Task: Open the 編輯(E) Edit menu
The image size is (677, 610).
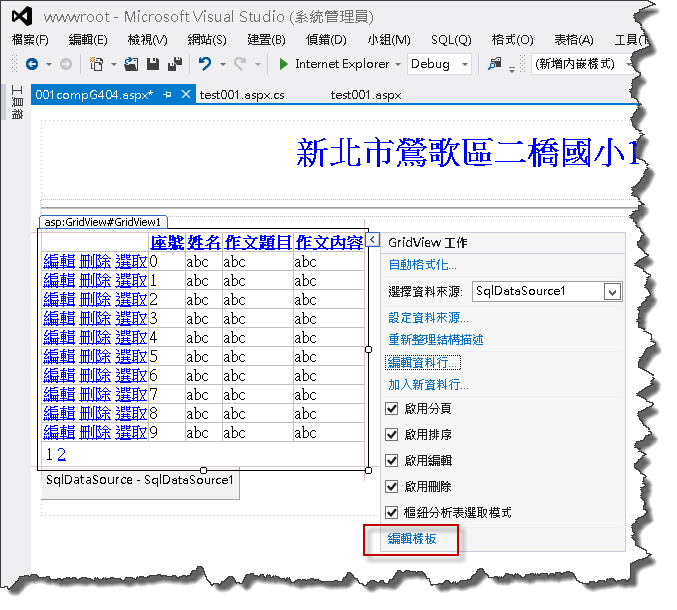Action: (x=88, y=40)
